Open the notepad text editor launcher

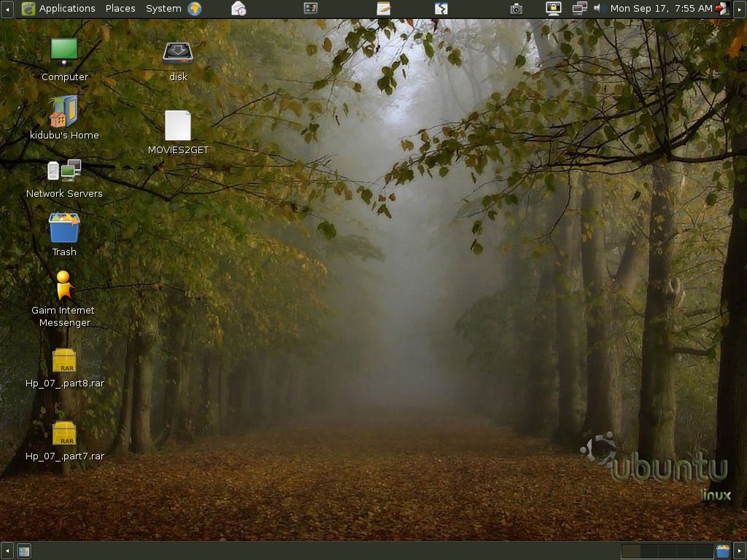pos(384,9)
